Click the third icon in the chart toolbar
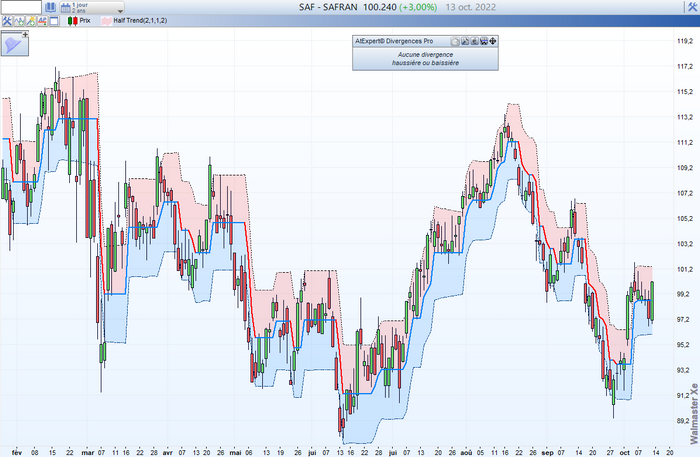The image size is (700, 457). tap(32, 20)
